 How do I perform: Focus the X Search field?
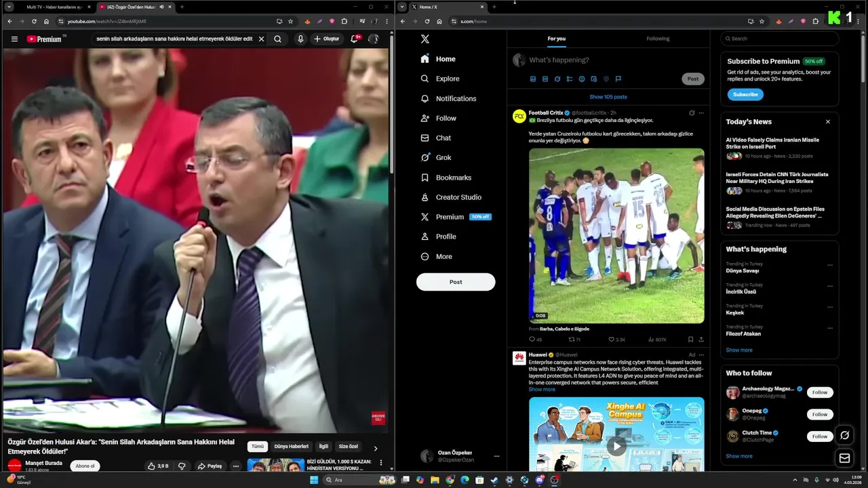(x=780, y=39)
